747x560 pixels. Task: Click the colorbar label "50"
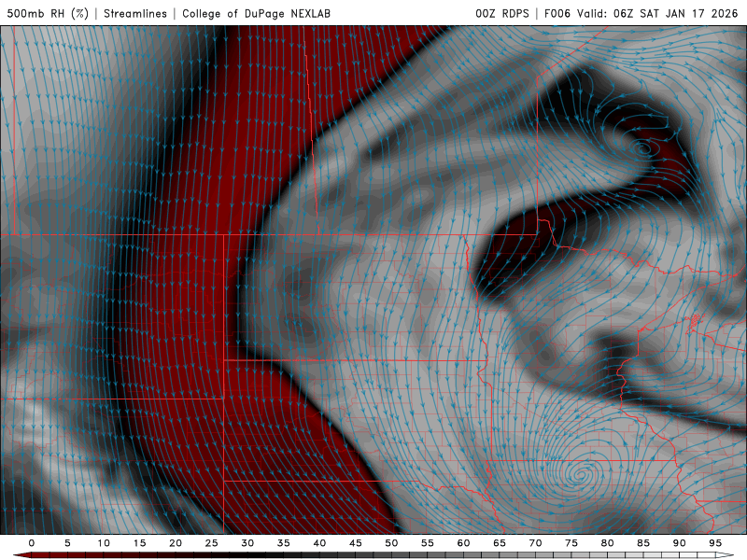click(x=391, y=543)
